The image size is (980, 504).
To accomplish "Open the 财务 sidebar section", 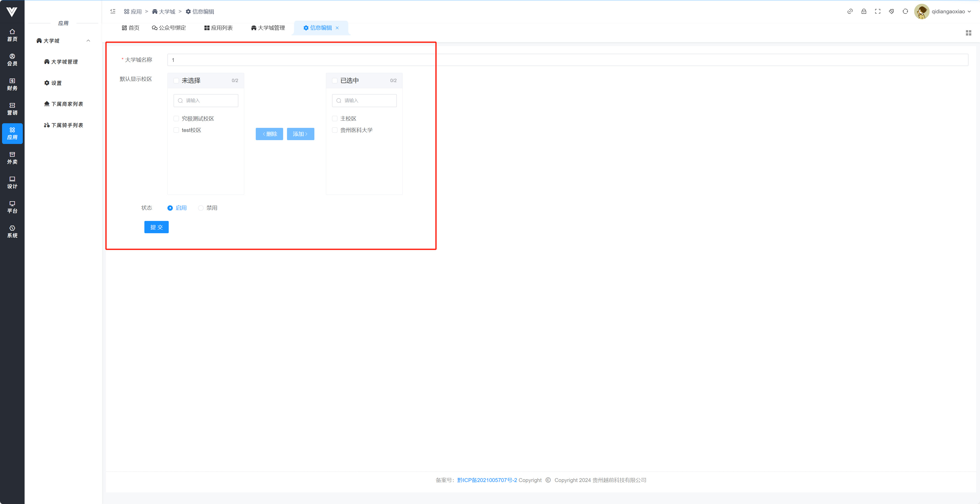I will 12,84.
